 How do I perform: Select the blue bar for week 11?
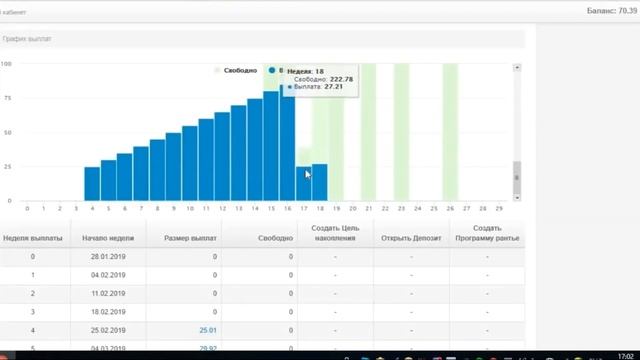pyautogui.click(x=206, y=160)
